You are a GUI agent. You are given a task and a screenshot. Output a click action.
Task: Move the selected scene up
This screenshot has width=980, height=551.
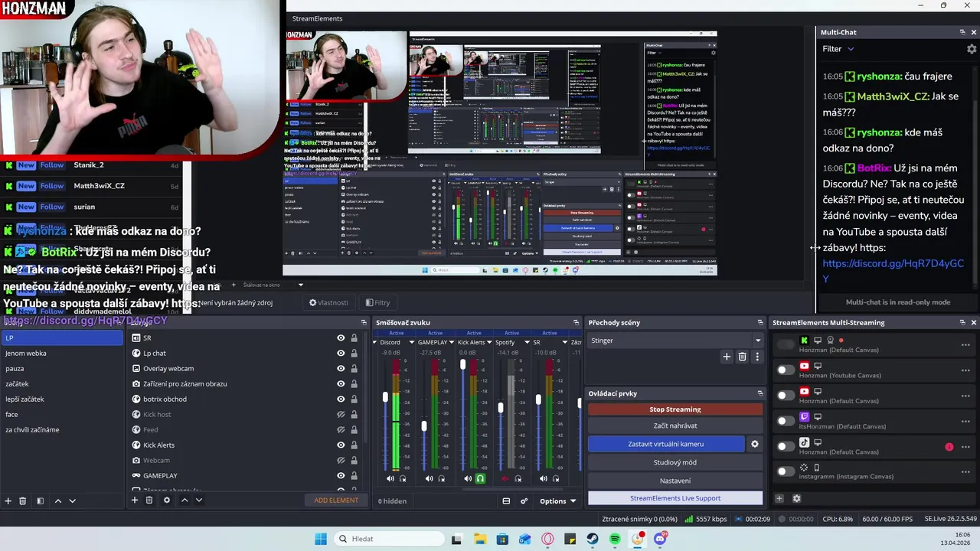57,500
